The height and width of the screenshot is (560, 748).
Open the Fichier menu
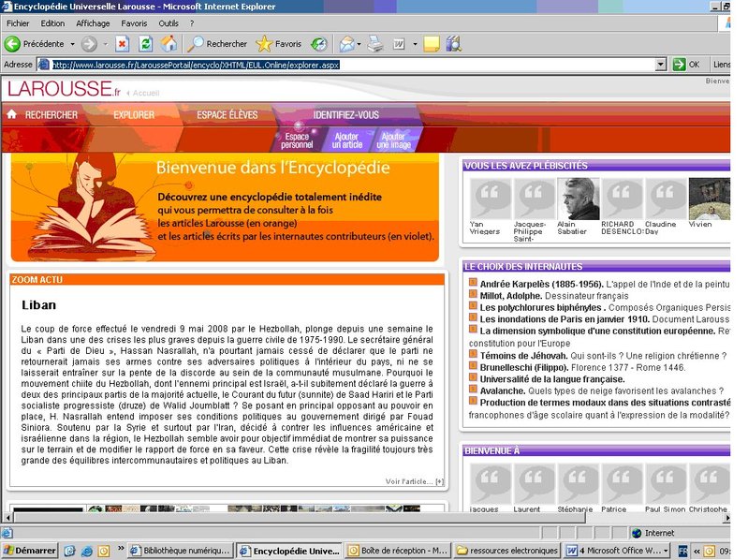pos(18,23)
